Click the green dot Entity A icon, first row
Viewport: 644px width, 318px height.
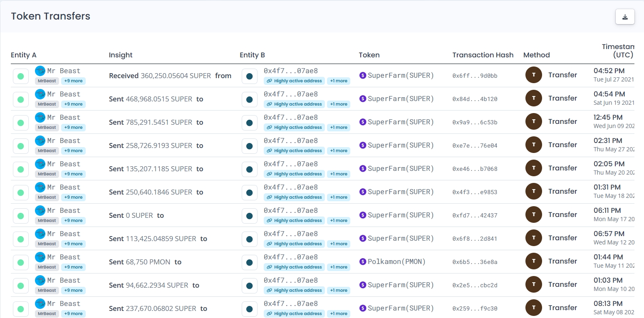pos(20,76)
